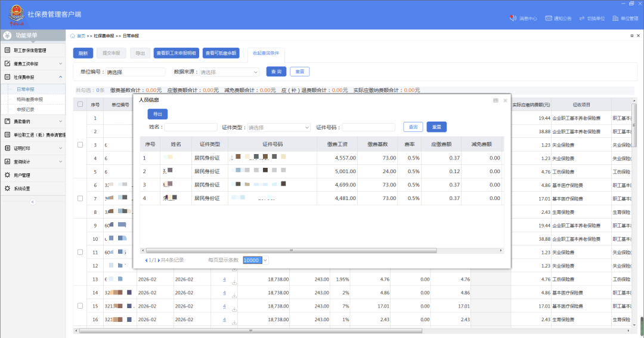Open the 数据来源 dropdown
This screenshot has width=644, height=338.
coord(229,72)
